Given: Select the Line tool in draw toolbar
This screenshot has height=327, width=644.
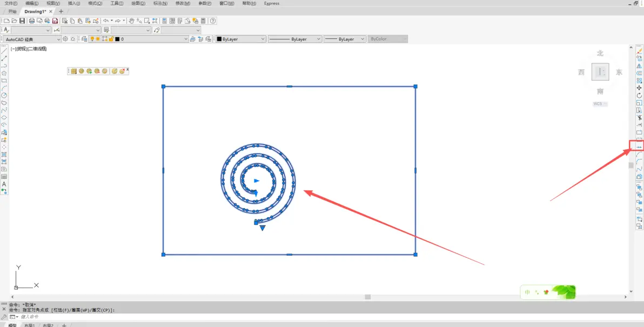Looking at the screenshot, I should click(x=4, y=51).
